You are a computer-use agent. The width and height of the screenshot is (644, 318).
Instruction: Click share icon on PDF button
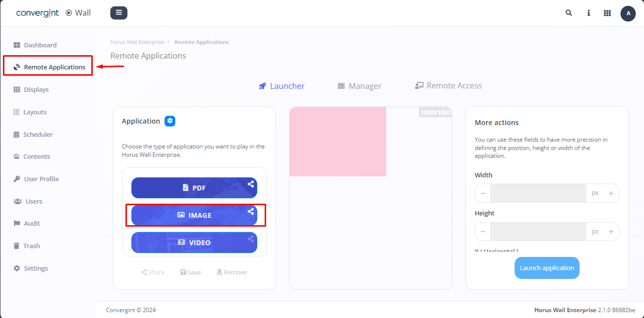click(x=250, y=184)
